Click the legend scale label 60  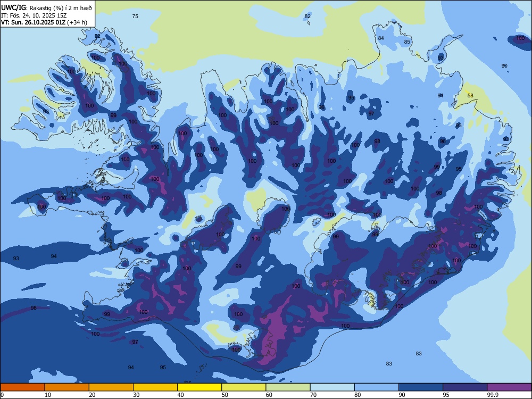point(269,395)
